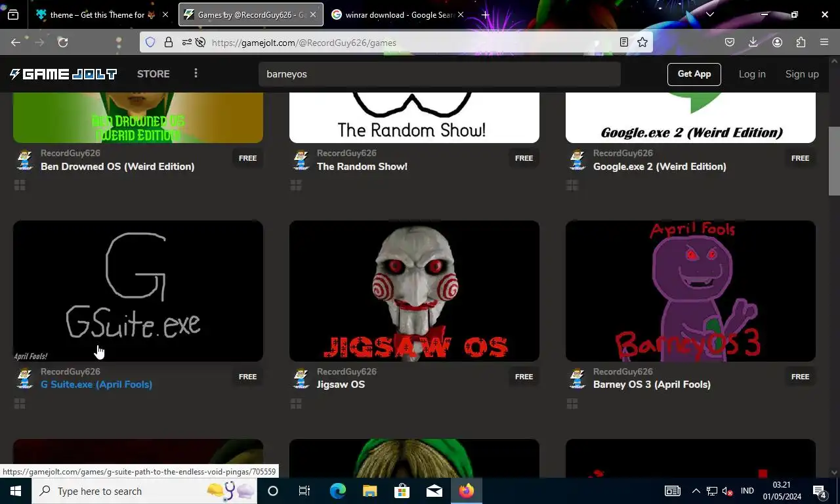Viewport: 840px width, 504px height.
Task: Open File Explorer from the taskbar
Action: [370, 491]
